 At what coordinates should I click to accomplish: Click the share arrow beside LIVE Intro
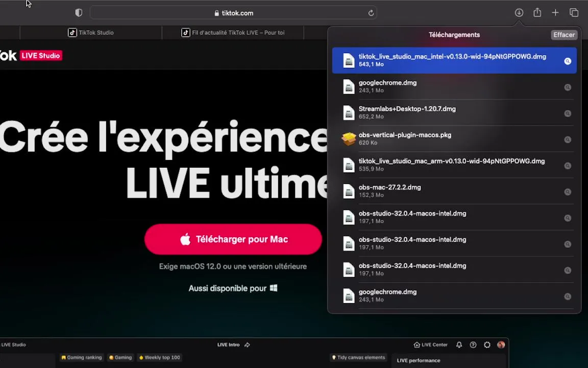pyautogui.click(x=247, y=344)
